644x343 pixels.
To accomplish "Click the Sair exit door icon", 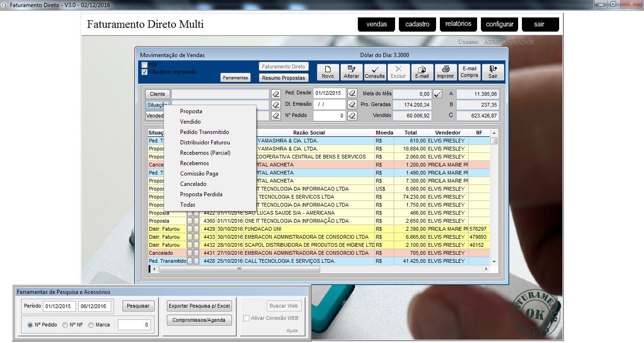I will (x=493, y=69).
